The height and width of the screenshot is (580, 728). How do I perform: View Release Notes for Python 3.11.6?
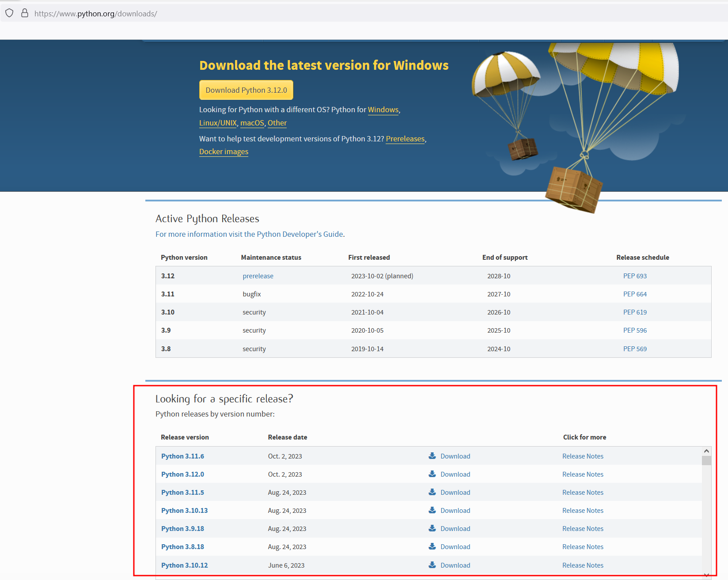pos(583,456)
